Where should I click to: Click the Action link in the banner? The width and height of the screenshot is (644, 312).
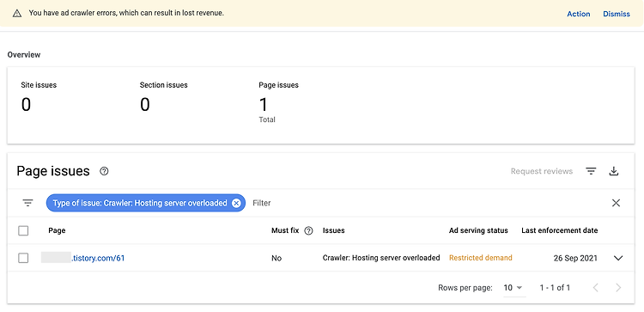tap(578, 14)
